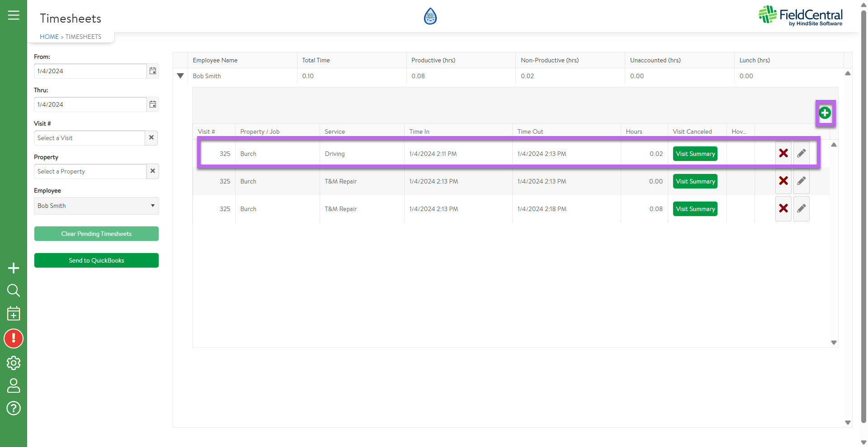Viewport: 868px width, 447px height.
Task: Click the Select a Property input field
Action: (90, 171)
